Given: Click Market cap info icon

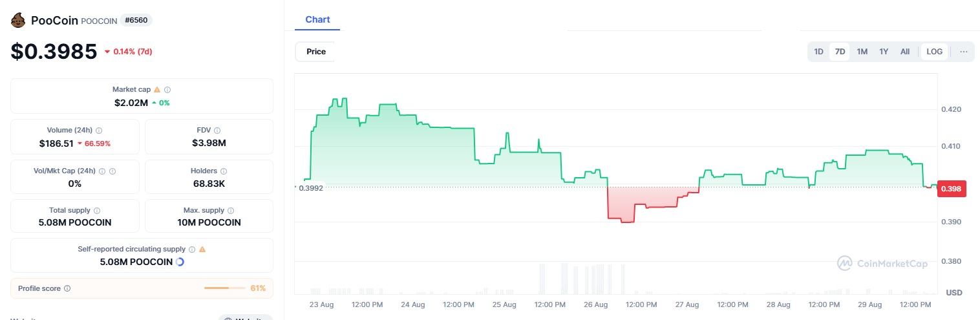Looking at the screenshot, I should [167, 90].
